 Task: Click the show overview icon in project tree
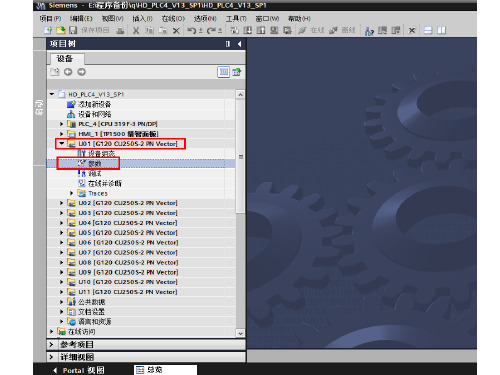coord(237,72)
